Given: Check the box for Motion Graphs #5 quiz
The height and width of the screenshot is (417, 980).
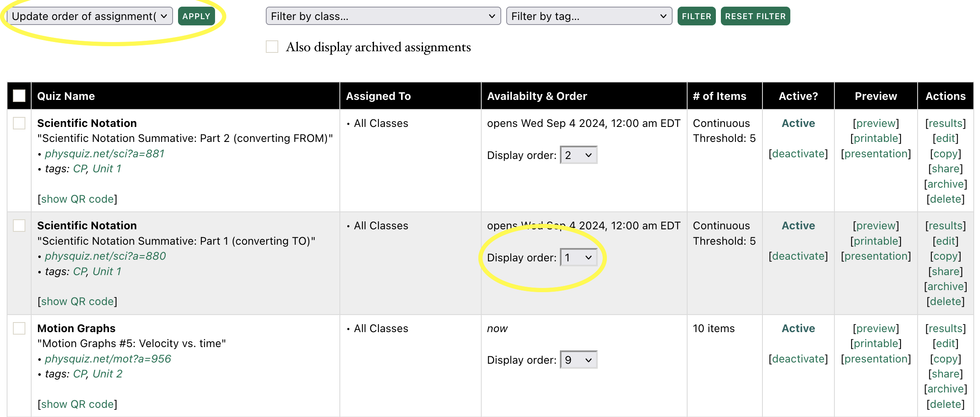Looking at the screenshot, I should tap(19, 328).
